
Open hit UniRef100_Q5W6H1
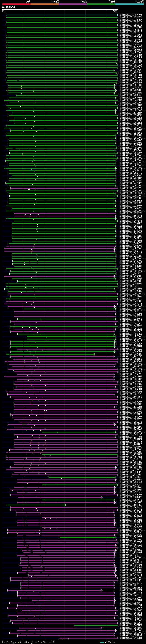pyautogui.click(x=131, y=27)
